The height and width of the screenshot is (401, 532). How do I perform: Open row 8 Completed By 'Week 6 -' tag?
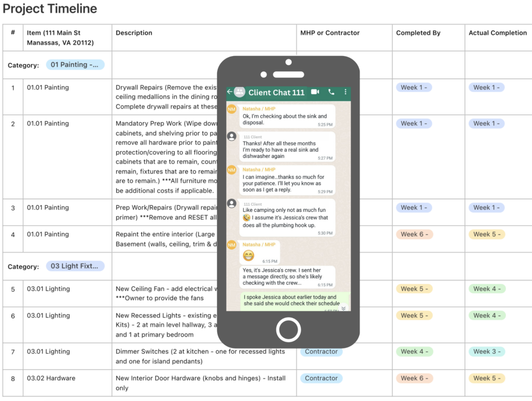point(414,379)
